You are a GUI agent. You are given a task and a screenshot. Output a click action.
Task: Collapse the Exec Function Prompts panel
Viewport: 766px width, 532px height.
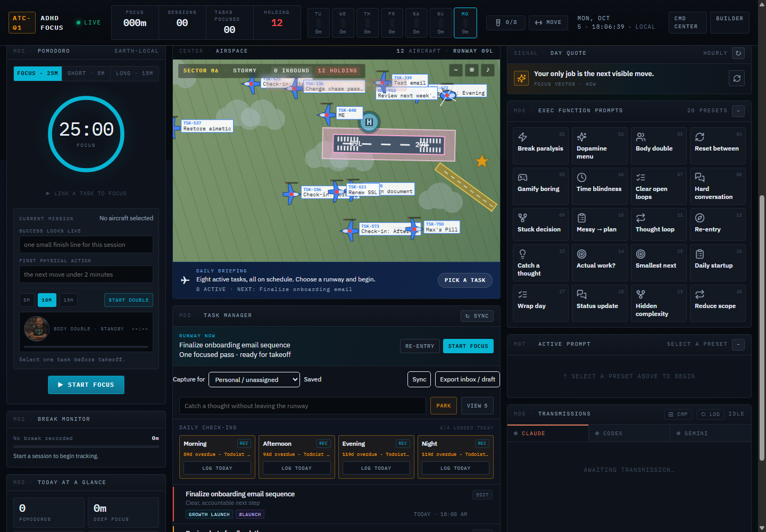click(x=738, y=111)
